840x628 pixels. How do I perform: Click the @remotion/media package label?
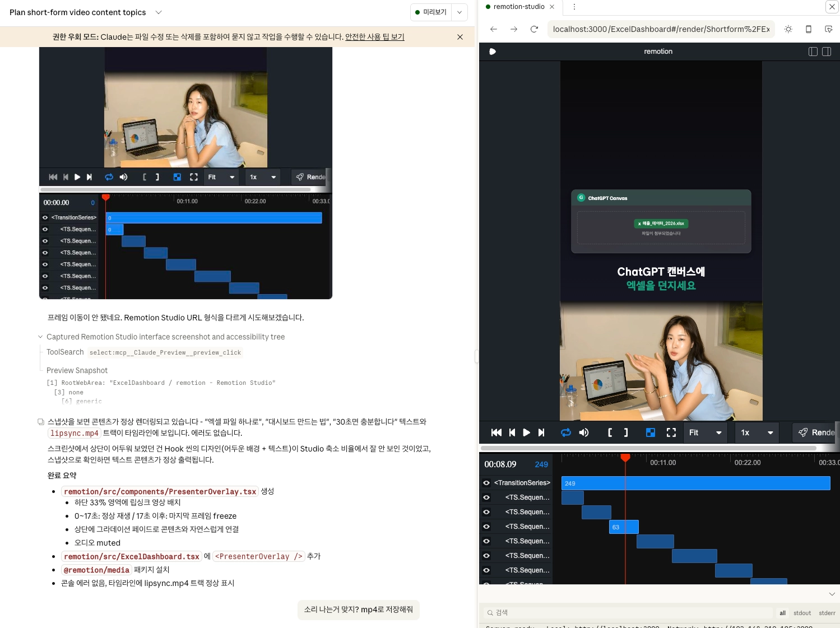coord(96,570)
